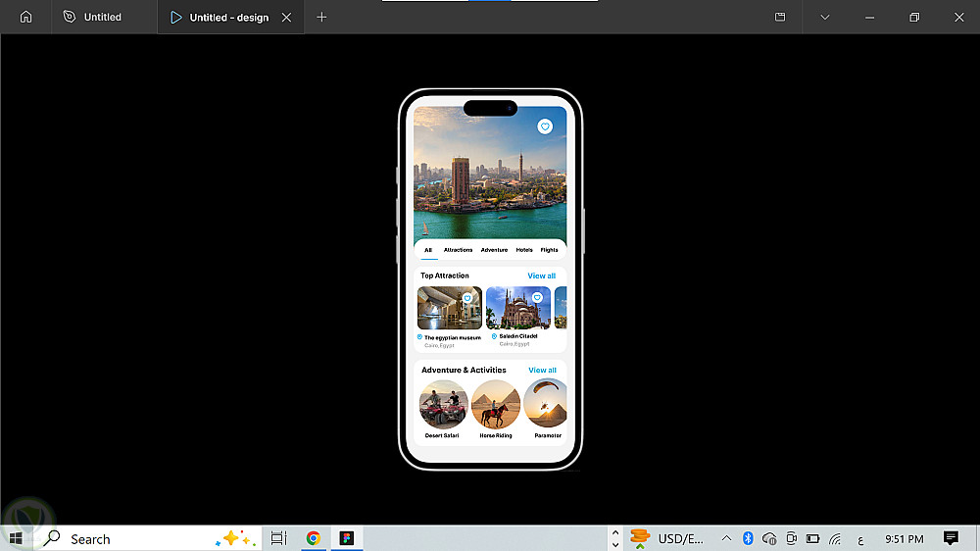Click the taskbar toolbar scroll-up arrow
Screen dimensions: 980x551
615,533
